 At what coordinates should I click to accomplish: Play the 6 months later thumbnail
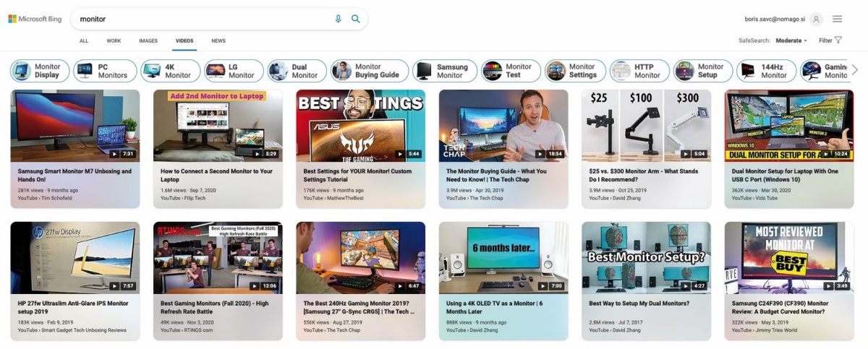coord(503,257)
